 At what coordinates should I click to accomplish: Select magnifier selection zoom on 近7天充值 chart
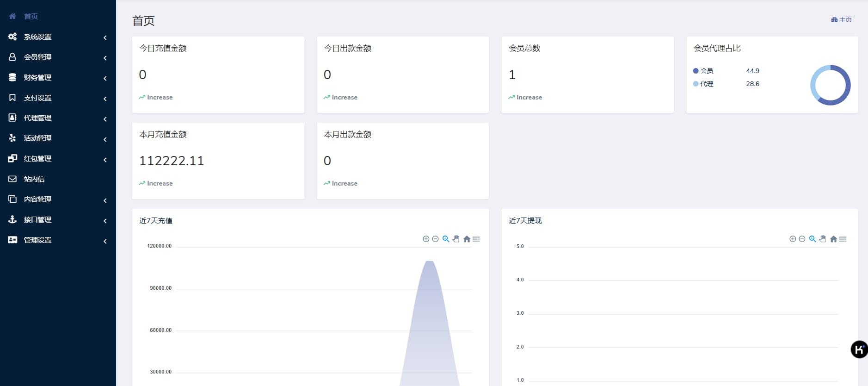point(446,239)
